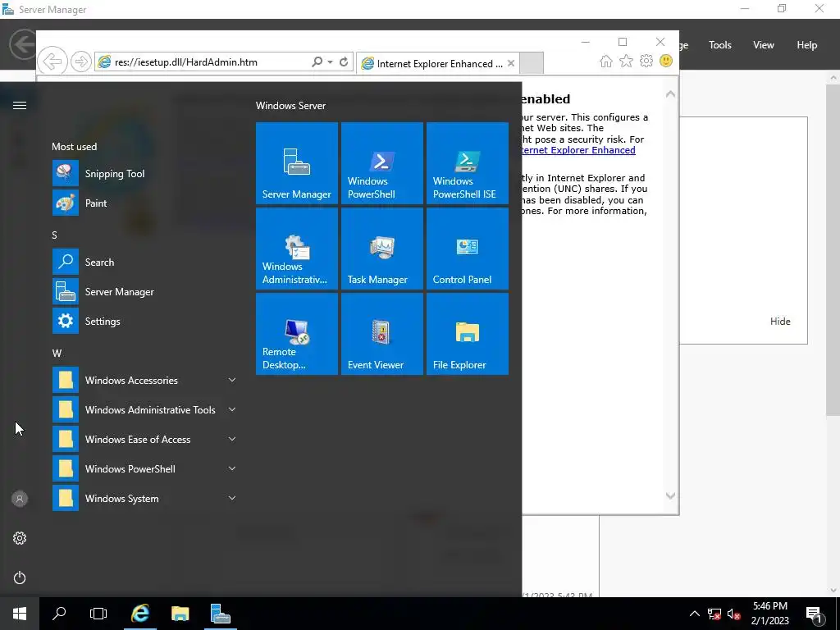The width and height of the screenshot is (840, 630).
Task: Switch to Server Manager on taskbar
Action: coord(220,614)
